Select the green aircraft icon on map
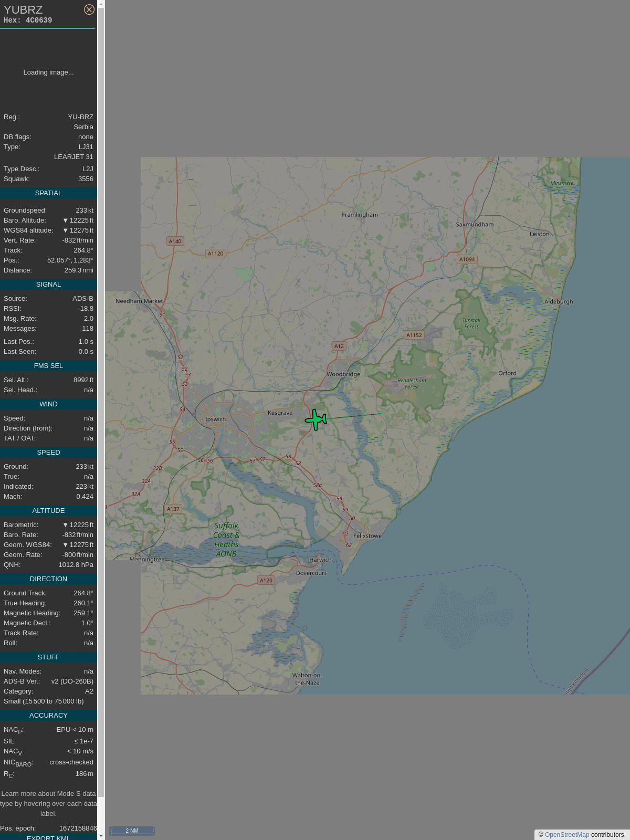The image size is (630, 840). 316,419
